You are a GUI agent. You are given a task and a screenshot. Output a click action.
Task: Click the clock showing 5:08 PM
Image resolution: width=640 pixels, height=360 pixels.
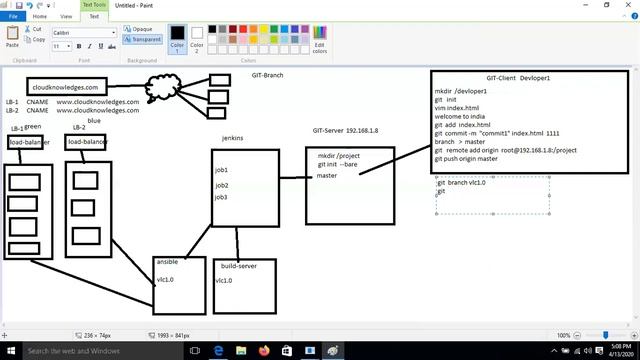(620, 347)
